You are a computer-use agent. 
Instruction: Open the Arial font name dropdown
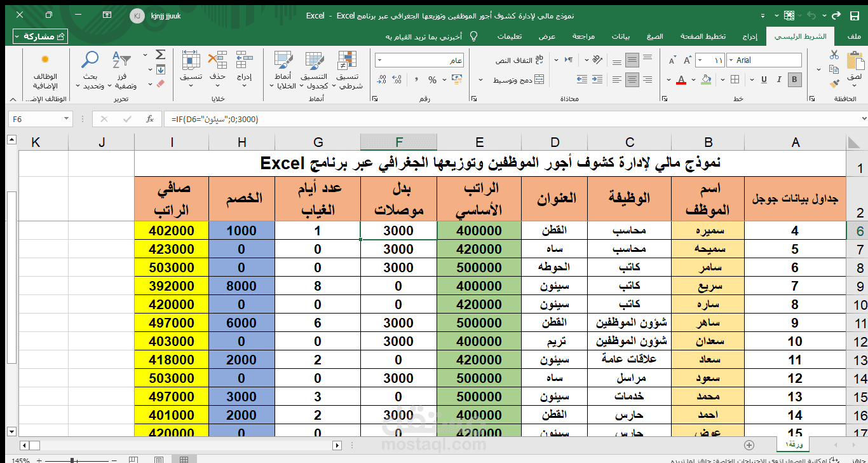click(x=731, y=60)
